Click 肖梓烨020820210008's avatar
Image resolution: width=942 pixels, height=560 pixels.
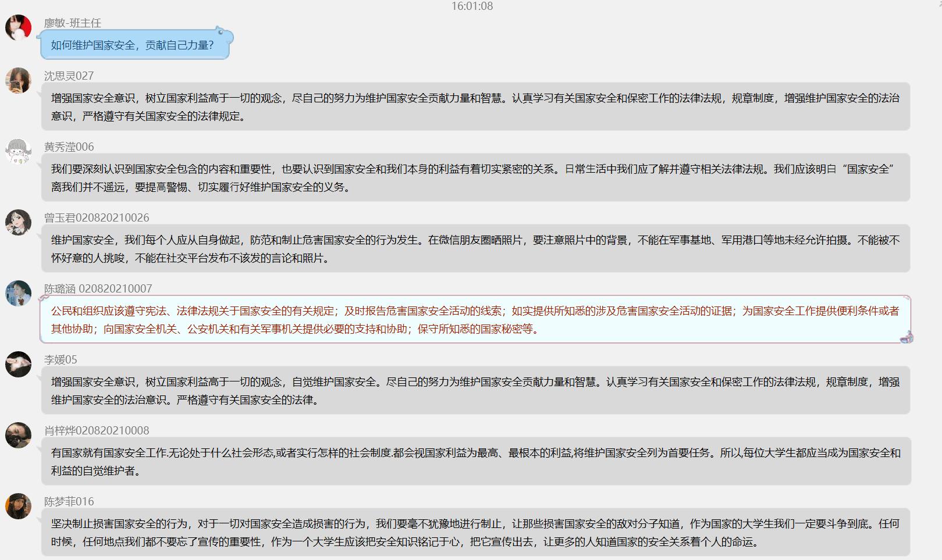click(x=18, y=435)
